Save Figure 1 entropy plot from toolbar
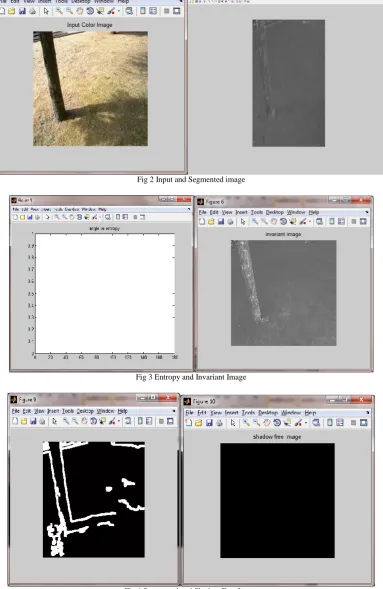The height and width of the screenshot is (589, 383). point(30,217)
